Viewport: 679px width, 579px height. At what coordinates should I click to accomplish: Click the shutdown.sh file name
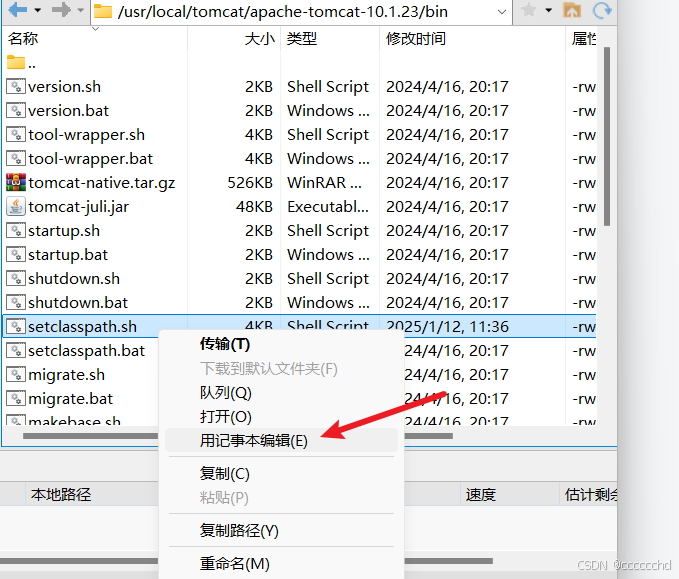[74, 278]
